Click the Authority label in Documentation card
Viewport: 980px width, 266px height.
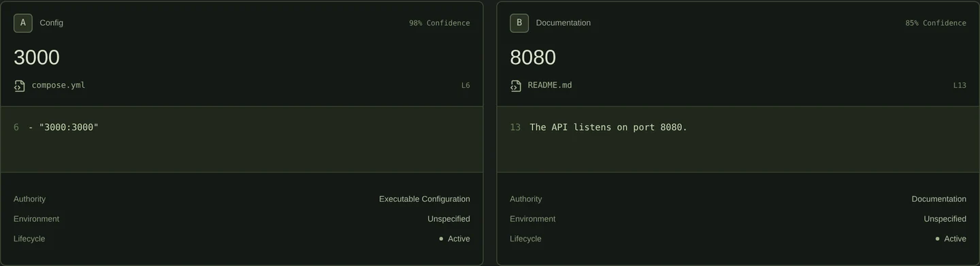[526, 199]
